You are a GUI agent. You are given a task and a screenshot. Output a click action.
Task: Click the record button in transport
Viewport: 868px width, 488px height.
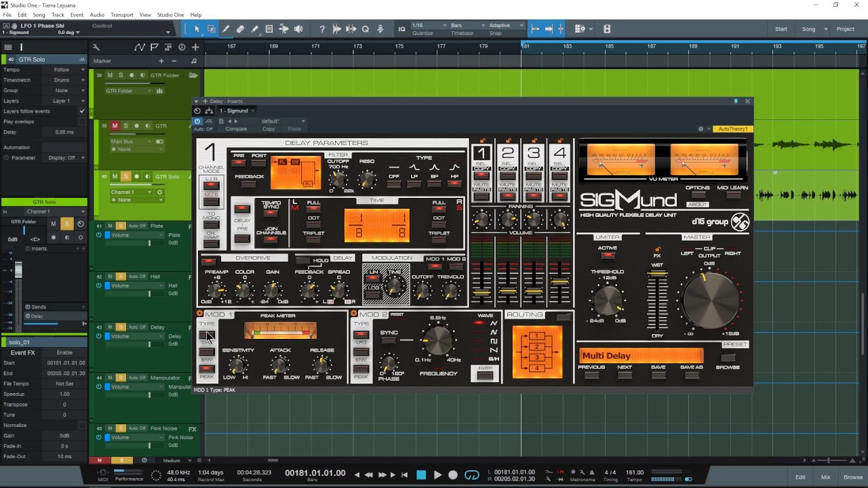453,475
